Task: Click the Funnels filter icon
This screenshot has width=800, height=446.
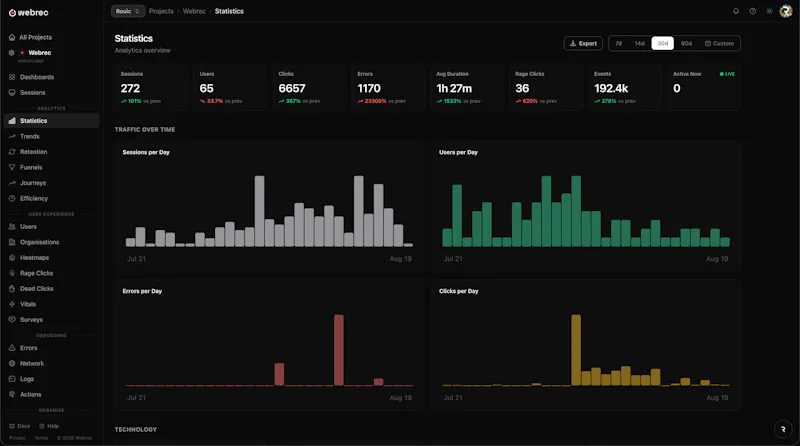Action: (x=12, y=167)
